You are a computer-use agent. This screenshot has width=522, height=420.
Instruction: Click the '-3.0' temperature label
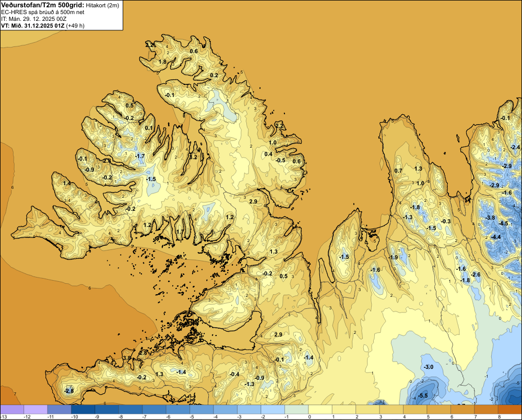click(429, 367)
